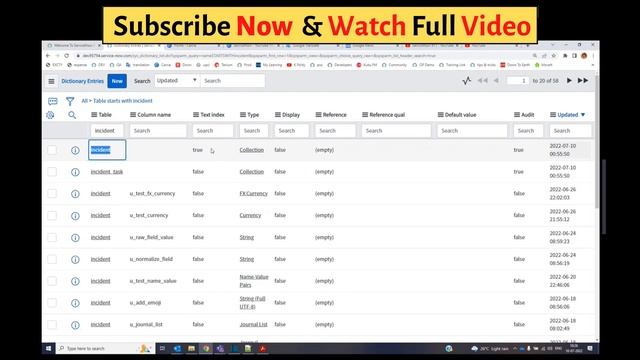Click the Windows taskbar search box

105,348
